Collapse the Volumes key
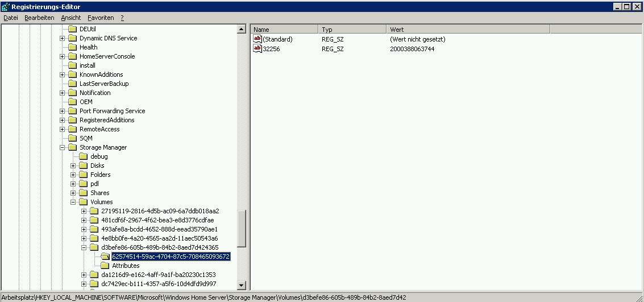Image resolution: width=644 pixels, height=302 pixels. pos(73,202)
